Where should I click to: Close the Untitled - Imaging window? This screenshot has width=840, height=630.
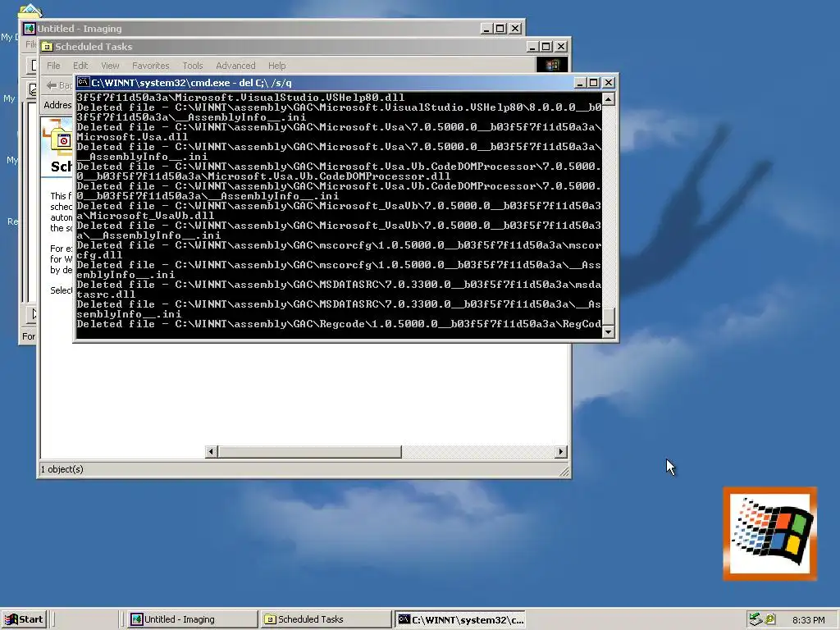[515, 29]
